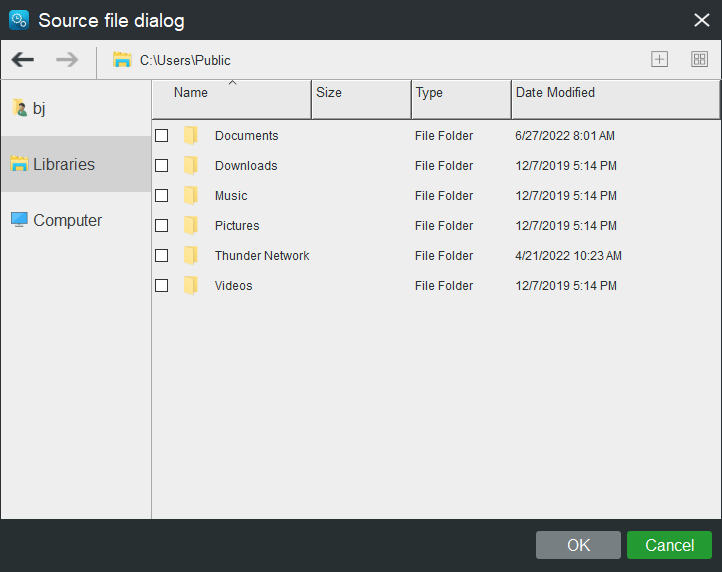Click the new folder plus icon

click(659, 59)
